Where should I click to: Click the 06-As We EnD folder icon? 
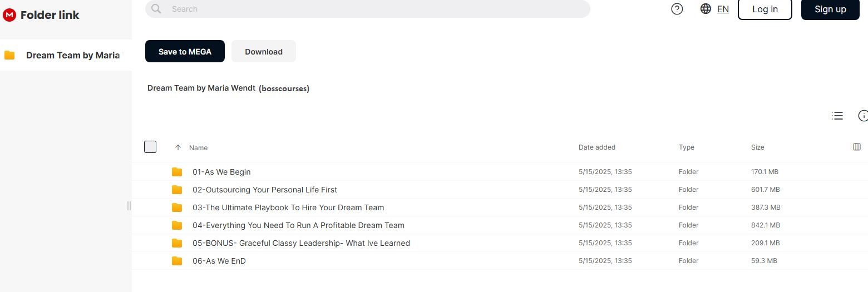[177, 261]
